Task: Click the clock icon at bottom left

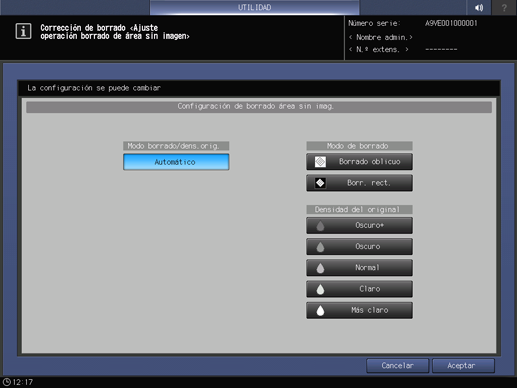Action: tap(7, 382)
